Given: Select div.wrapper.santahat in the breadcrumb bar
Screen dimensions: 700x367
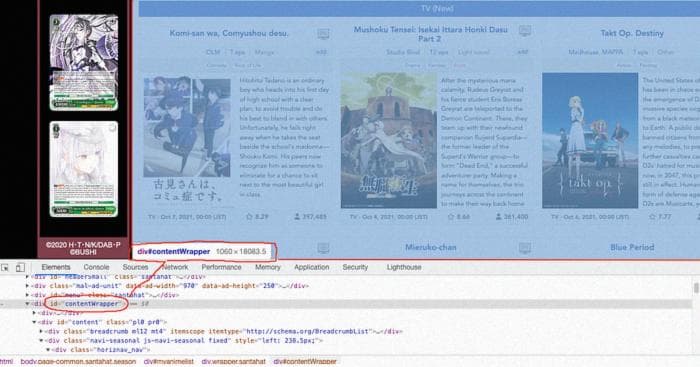Looking at the screenshot, I should point(233,362).
